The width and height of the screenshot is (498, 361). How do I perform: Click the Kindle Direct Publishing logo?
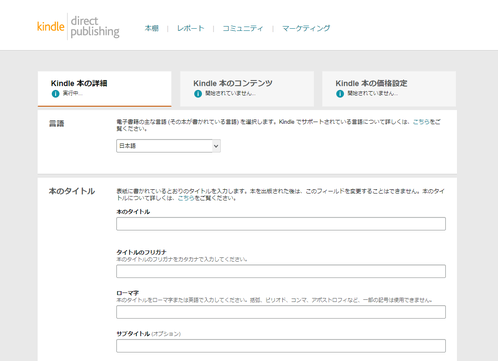coord(78,27)
